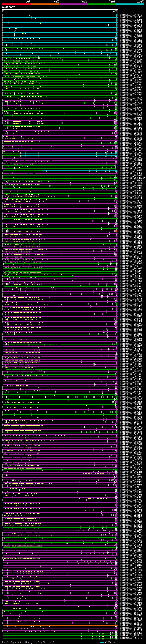Select UniRef100_Q06841 label

coord(131,65)
